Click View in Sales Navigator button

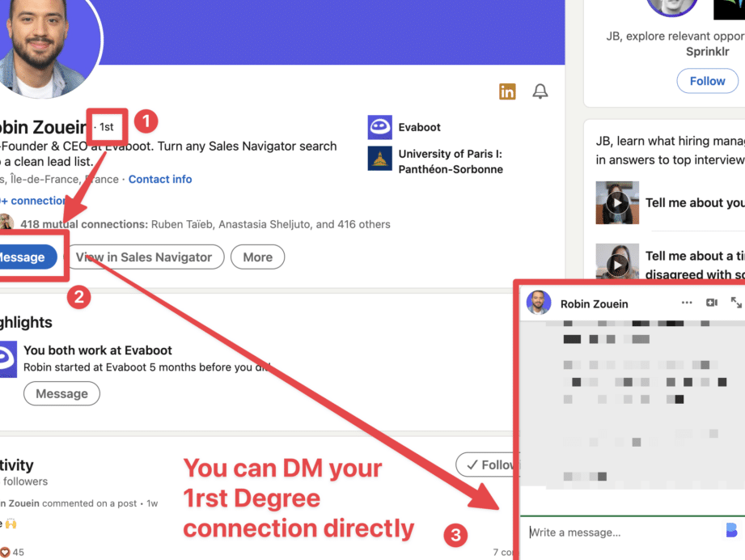click(144, 257)
